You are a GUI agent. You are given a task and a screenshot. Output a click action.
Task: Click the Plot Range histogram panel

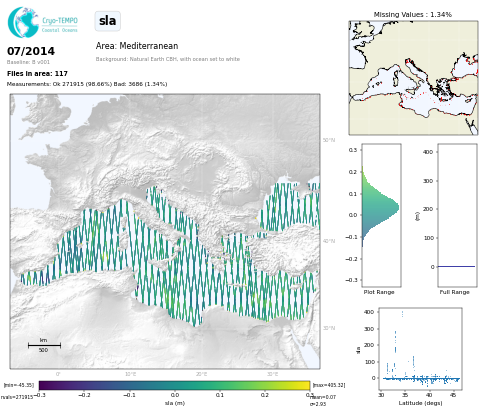coord(381,215)
